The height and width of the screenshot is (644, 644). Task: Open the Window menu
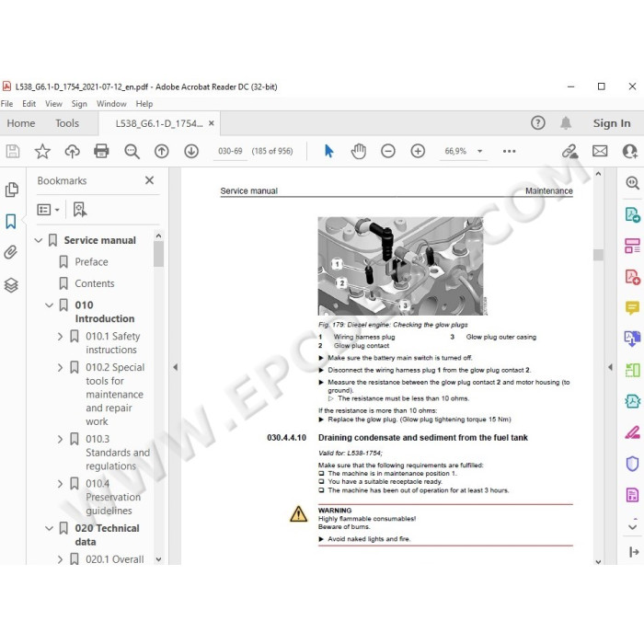111,104
